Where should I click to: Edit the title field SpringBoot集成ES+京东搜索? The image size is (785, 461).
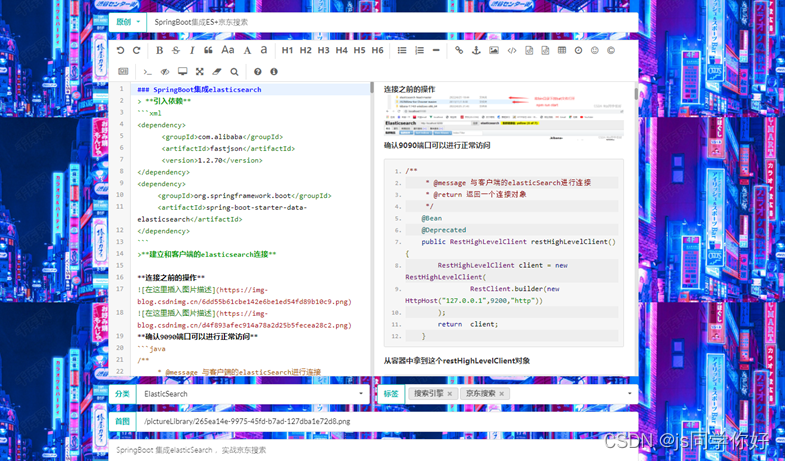(392, 22)
